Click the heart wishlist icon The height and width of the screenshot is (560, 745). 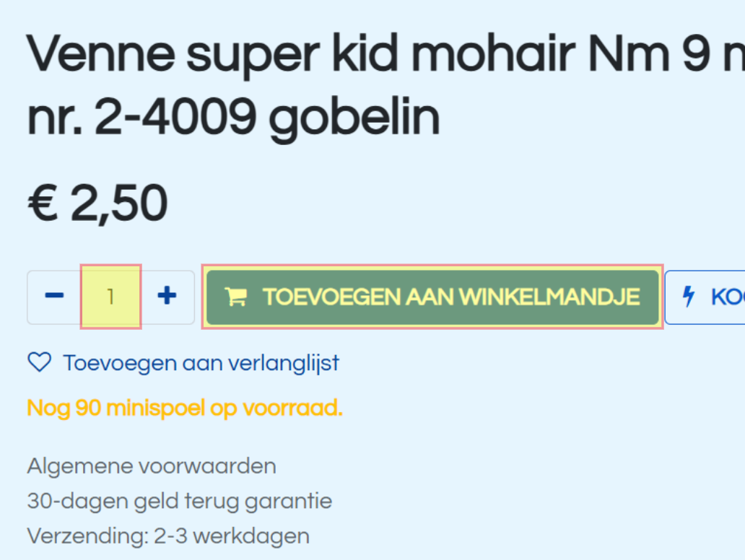40,362
